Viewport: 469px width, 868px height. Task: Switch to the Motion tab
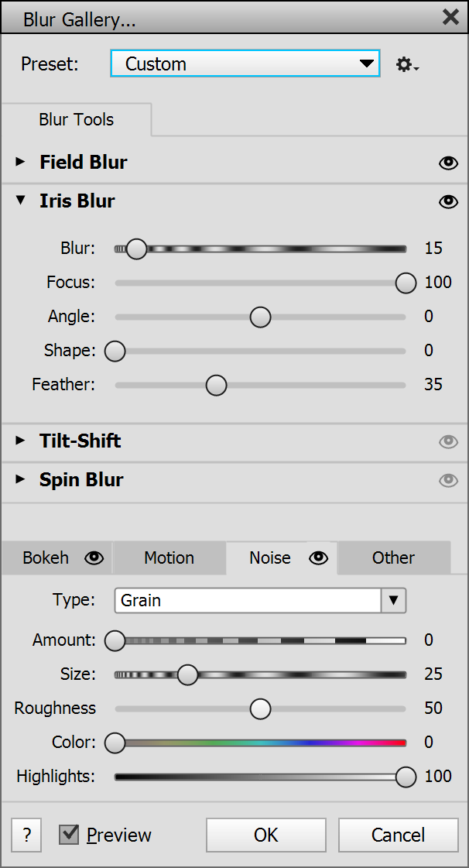[x=169, y=558]
